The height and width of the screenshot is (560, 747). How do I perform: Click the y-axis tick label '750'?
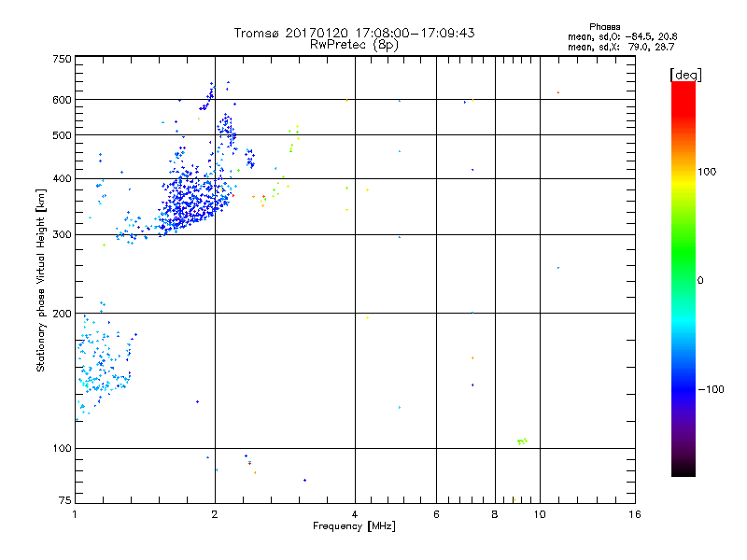click(x=62, y=59)
